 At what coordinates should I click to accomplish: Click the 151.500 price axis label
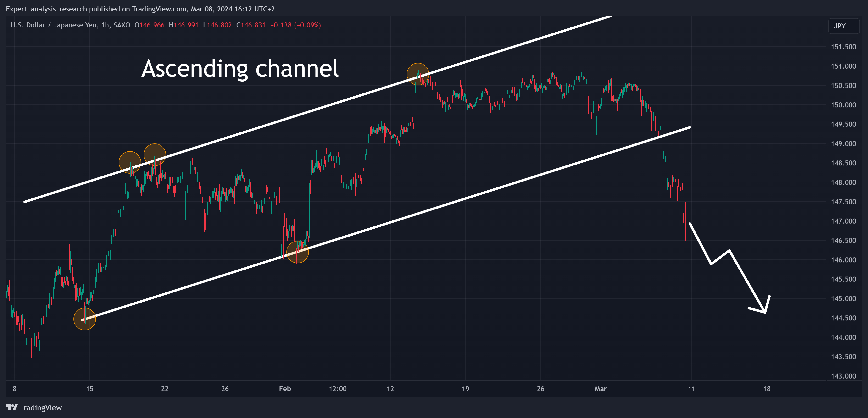tap(843, 47)
